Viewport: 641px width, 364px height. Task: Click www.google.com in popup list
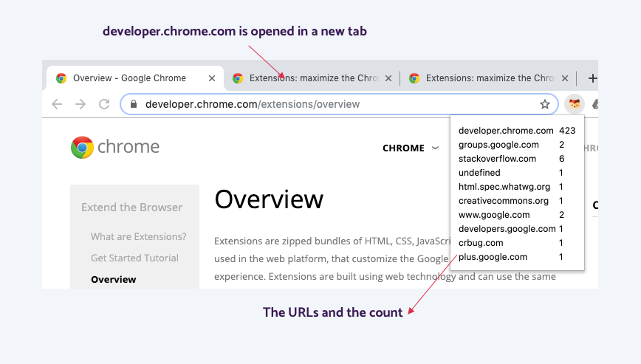coord(494,214)
